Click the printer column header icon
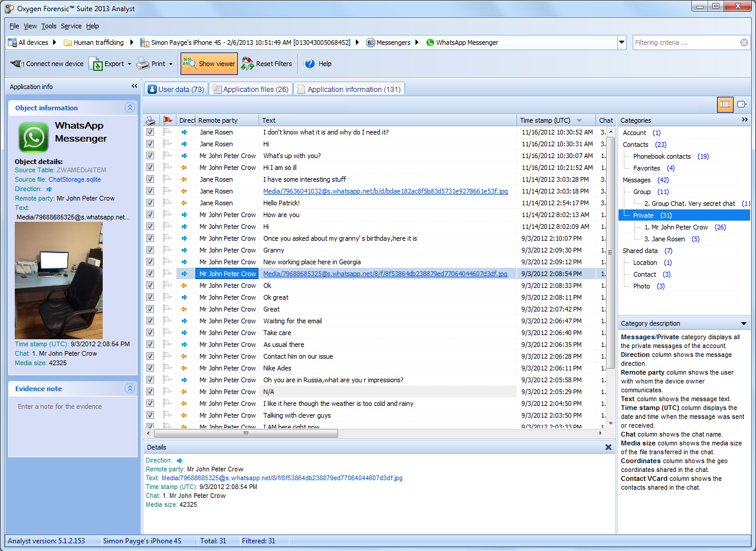The image size is (756, 551). (x=150, y=120)
